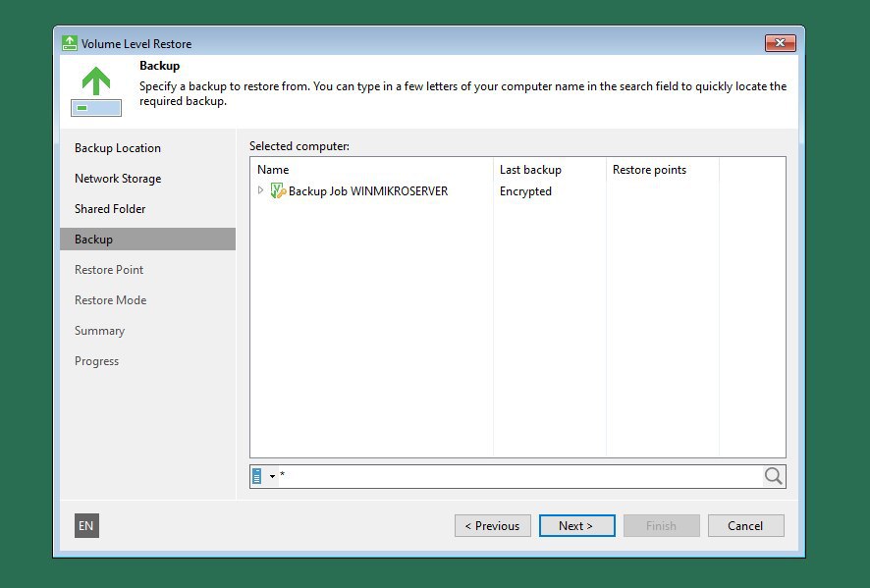870x588 pixels.
Task: Select the Backup step in sidebar
Action: (x=147, y=240)
